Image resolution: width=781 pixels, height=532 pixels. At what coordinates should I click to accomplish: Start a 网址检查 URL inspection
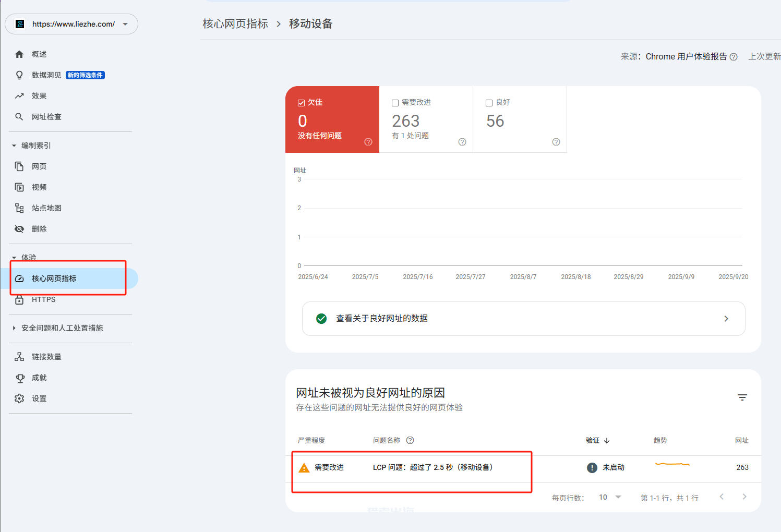tap(46, 116)
